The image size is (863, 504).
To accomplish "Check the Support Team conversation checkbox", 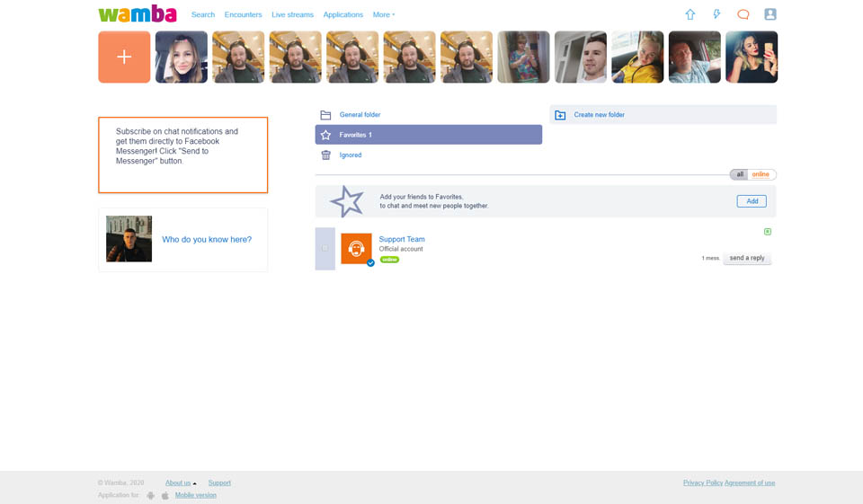I will tap(325, 249).
